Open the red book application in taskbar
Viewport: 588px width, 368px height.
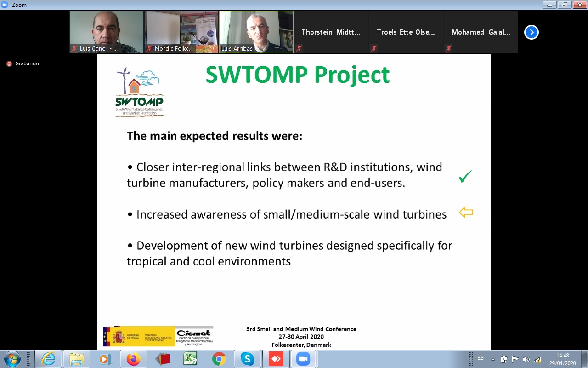[162, 359]
